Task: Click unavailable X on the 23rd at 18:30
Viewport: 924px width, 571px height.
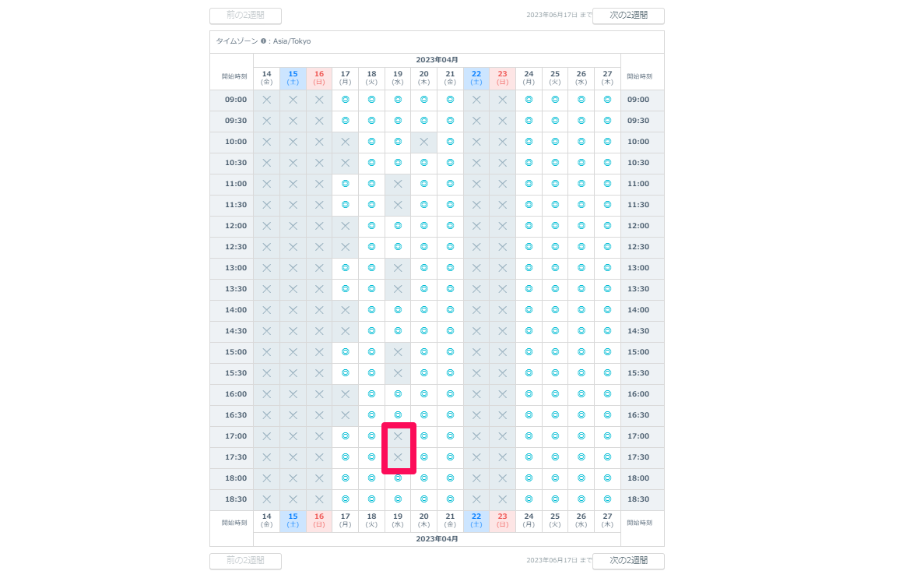Action: click(503, 499)
